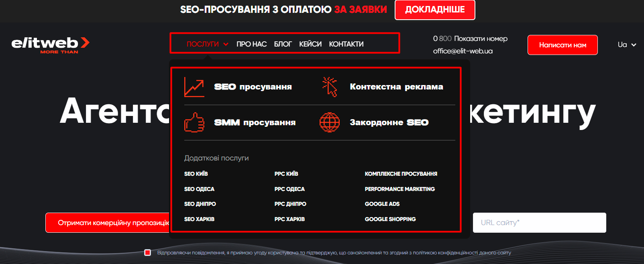Select SMM просування service

pos(255,122)
